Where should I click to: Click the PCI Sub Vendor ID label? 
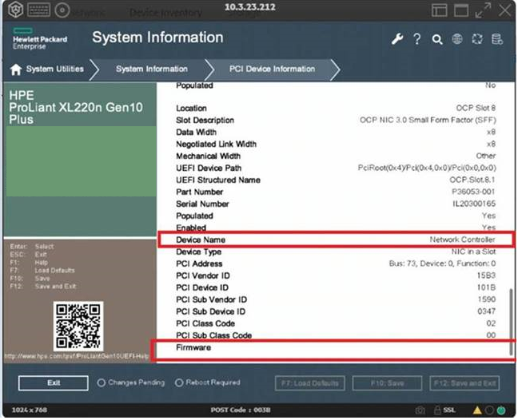click(211, 300)
